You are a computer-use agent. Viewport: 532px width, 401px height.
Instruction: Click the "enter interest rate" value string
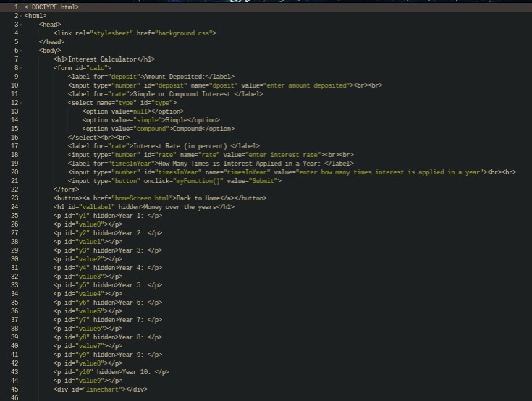pyautogui.click(x=283, y=155)
